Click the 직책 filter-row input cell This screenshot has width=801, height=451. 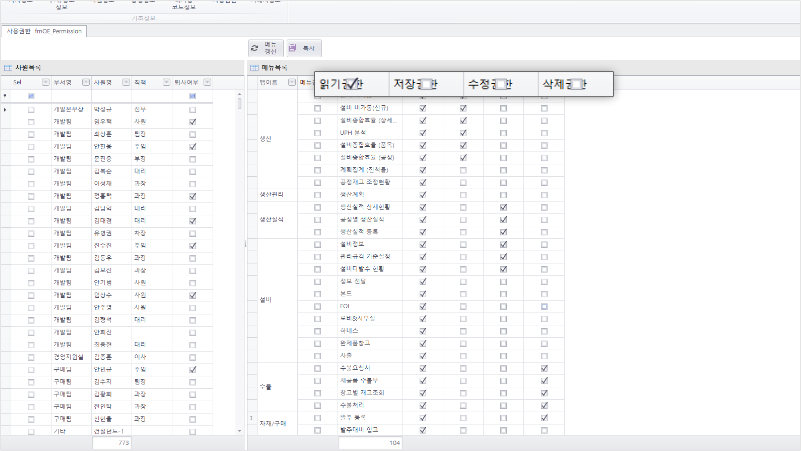152,96
